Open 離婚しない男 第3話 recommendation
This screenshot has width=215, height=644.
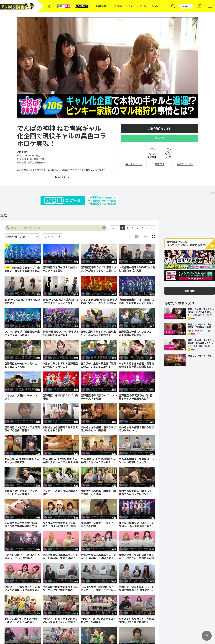(x=190, y=313)
